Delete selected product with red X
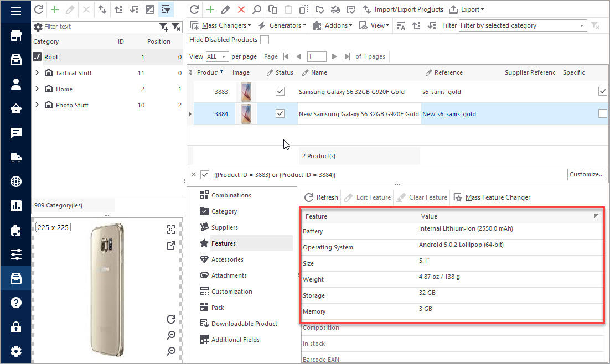 pos(241,9)
